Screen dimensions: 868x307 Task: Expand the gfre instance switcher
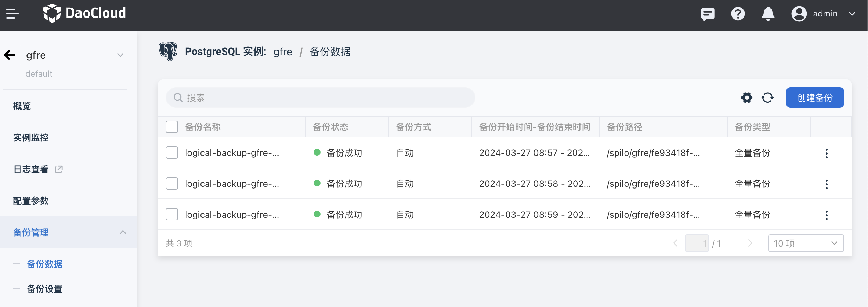click(x=120, y=55)
